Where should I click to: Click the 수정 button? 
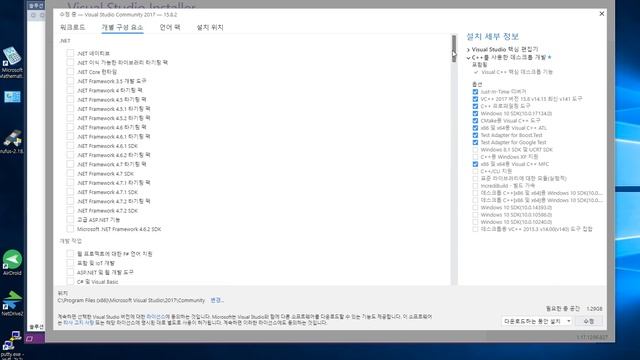(589, 321)
